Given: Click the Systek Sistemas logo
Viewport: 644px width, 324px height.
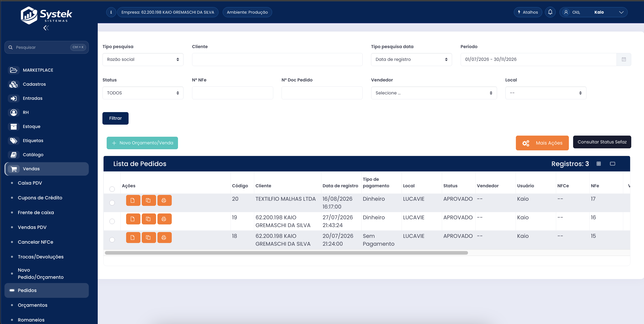Looking at the screenshot, I should pyautogui.click(x=47, y=15).
